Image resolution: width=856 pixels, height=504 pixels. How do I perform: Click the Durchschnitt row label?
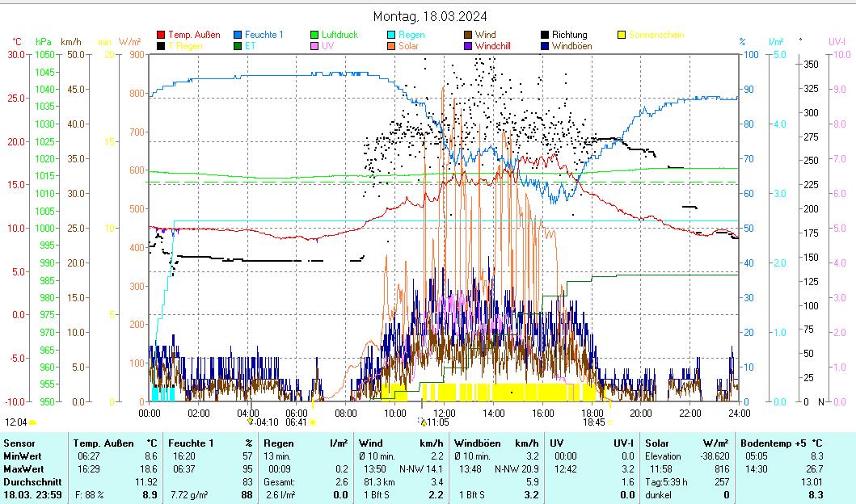point(33,482)
